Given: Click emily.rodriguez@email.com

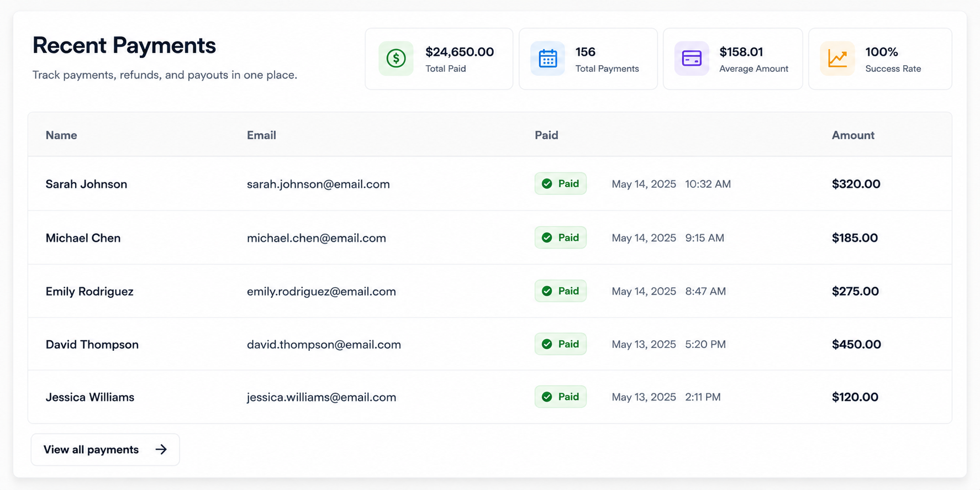Looking at the screenshot, I should (x=322, y=292).
